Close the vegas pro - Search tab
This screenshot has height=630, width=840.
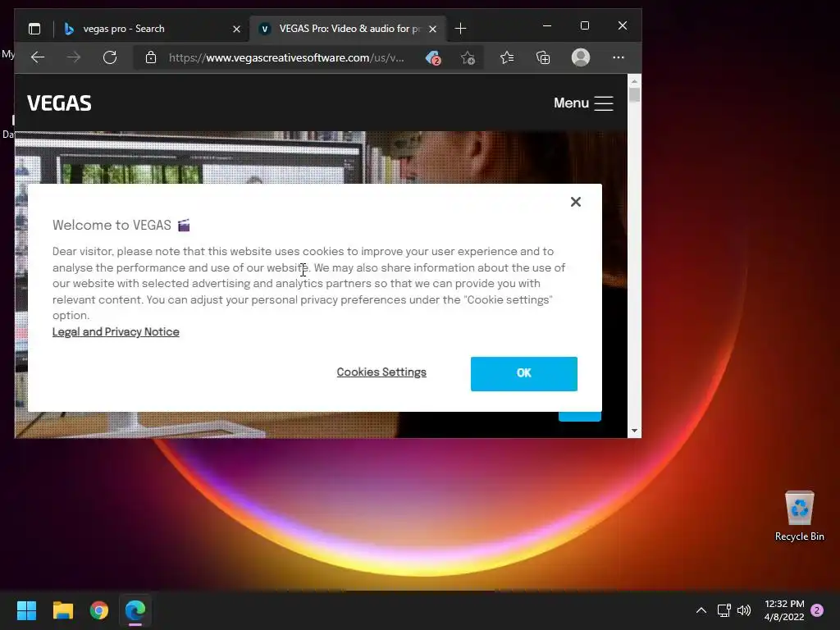tap(236, 29)
